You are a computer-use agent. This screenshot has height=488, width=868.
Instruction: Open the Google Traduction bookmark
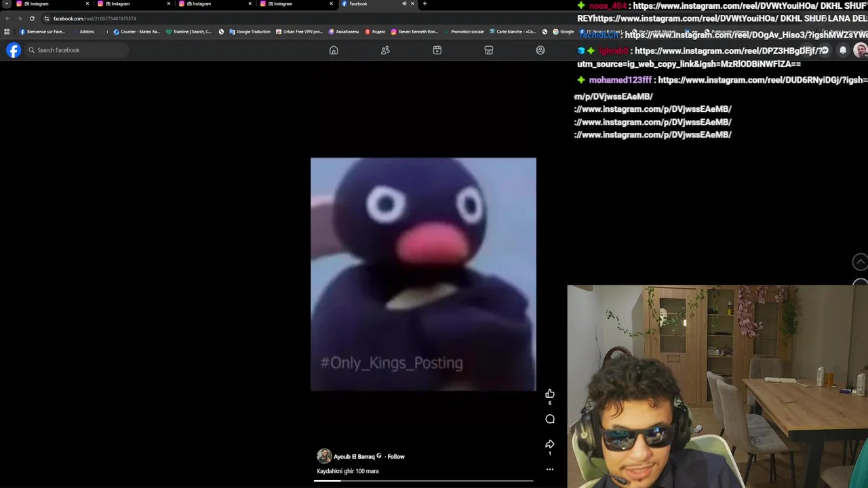(250, 32)
